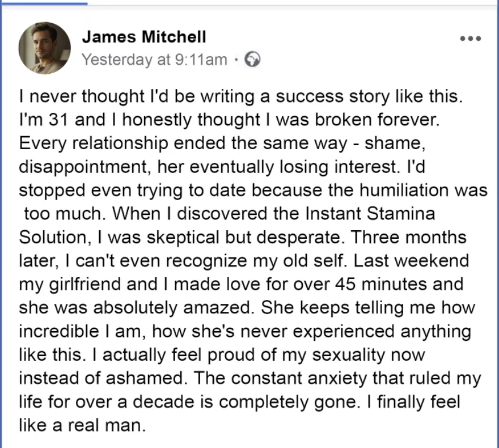Click the words 'Every relationship' in post
The image size is (499, 448).
tap(94, 143)
